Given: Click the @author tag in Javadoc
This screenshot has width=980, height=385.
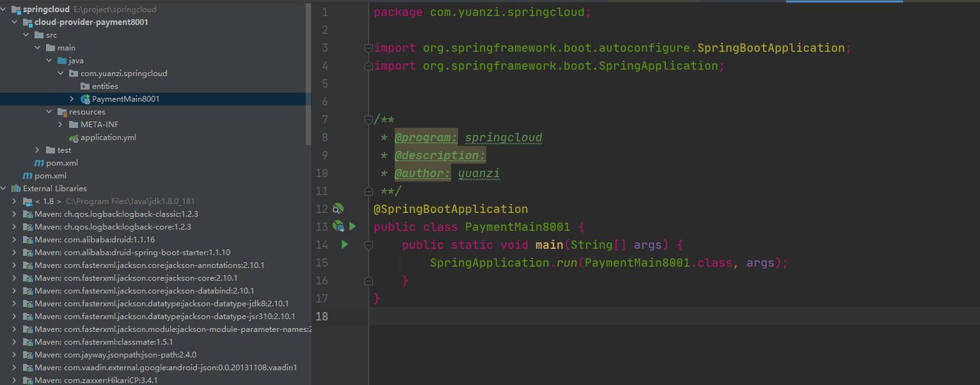Looking at the screenshot, I should tap(423, 173).
